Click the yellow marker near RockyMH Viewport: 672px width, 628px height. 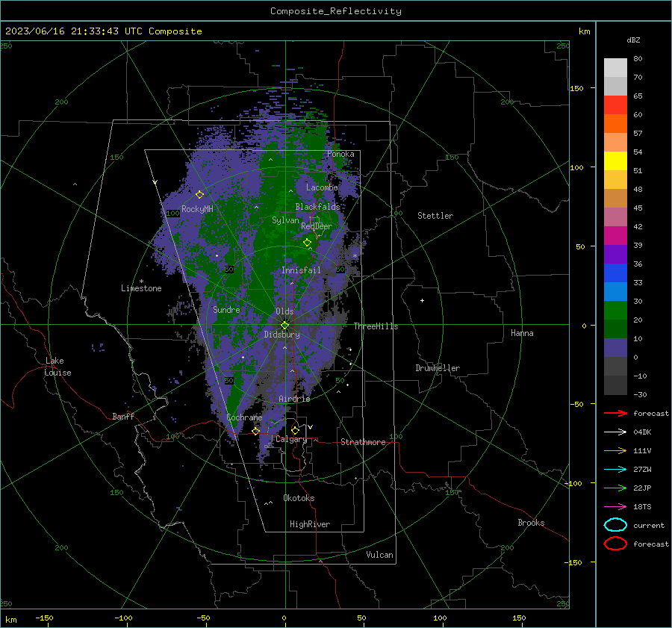click(x=199, y=195)
